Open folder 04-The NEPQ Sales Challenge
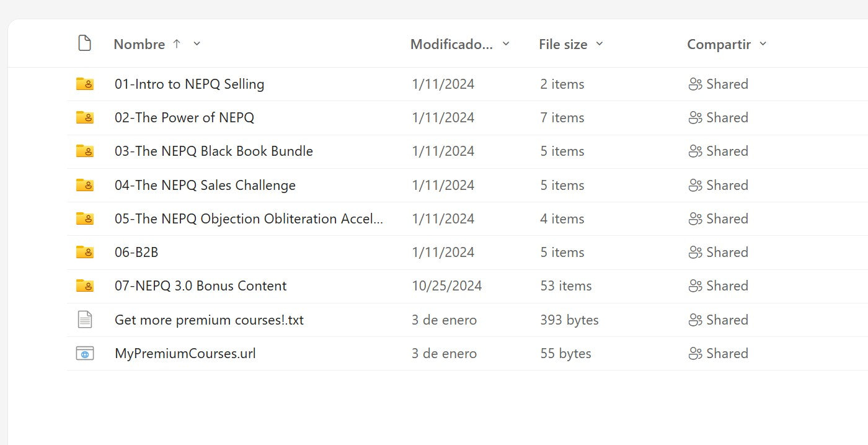Viewport: 868px width, 445px height. (205, 185)
